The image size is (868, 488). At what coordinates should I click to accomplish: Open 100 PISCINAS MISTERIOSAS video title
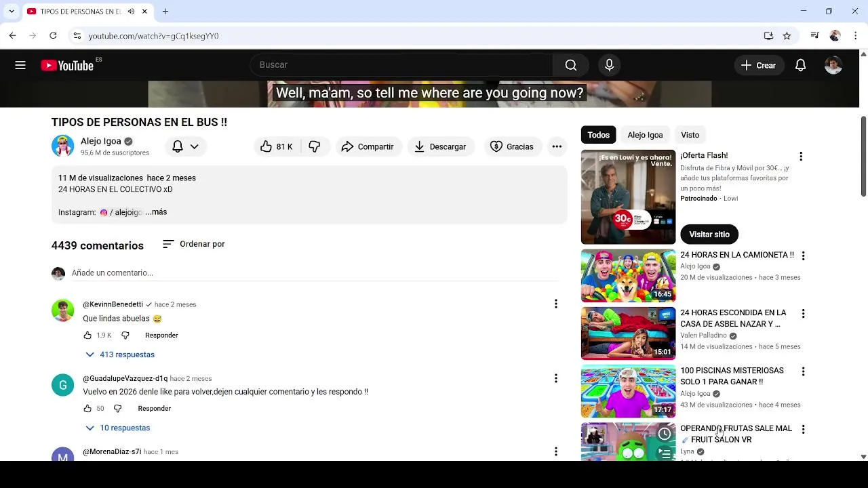tap(732, 376)
